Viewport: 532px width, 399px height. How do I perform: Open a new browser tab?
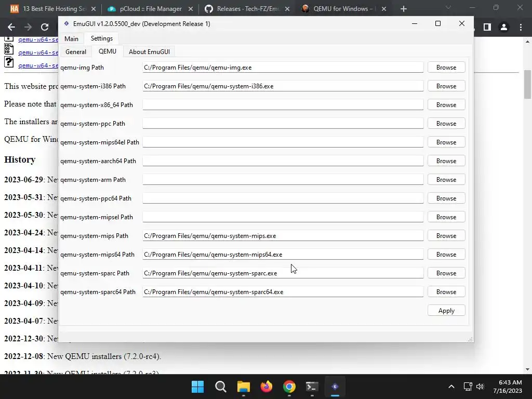click(x=403, y=9)
